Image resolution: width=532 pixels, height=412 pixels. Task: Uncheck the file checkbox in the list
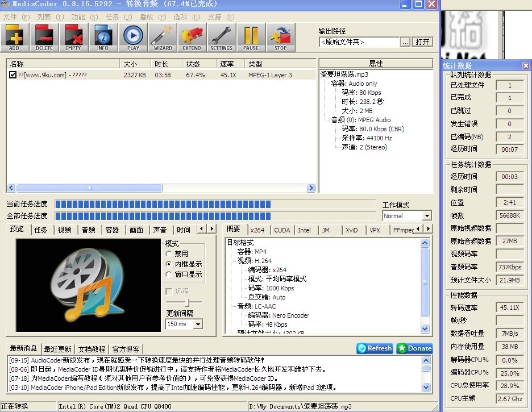click(x=13, y=75)
